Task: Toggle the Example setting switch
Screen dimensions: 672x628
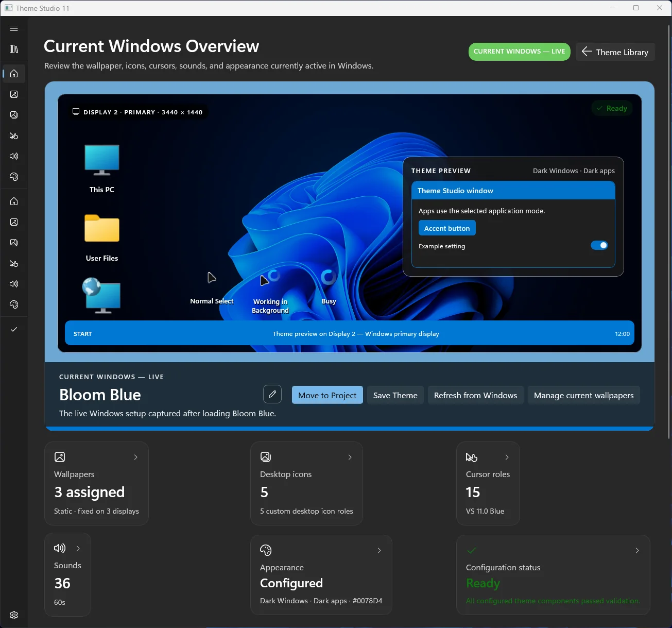Action: click(599, 245)
